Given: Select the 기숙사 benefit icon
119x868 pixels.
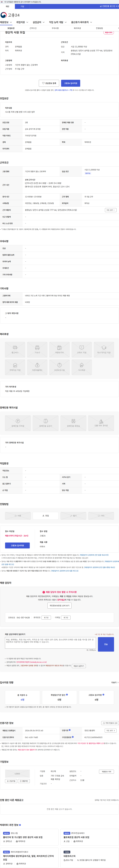Looking at the screenshot, I should [x=37, y=350].
